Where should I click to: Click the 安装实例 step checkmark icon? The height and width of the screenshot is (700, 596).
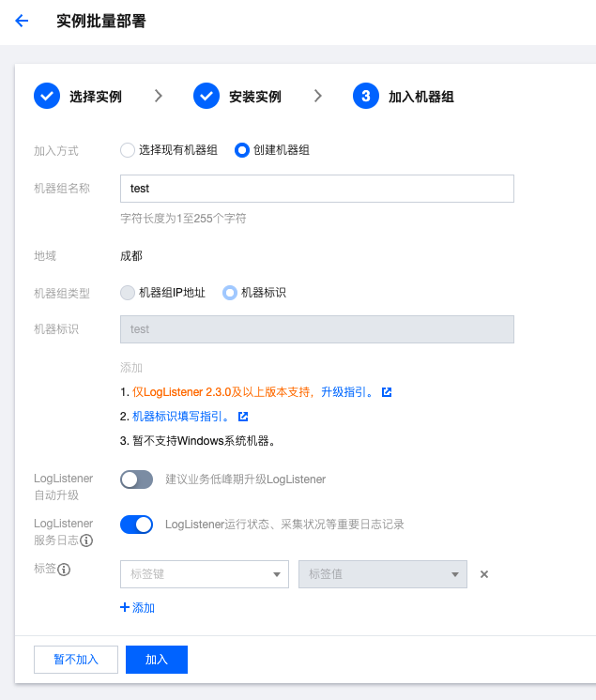206,96
